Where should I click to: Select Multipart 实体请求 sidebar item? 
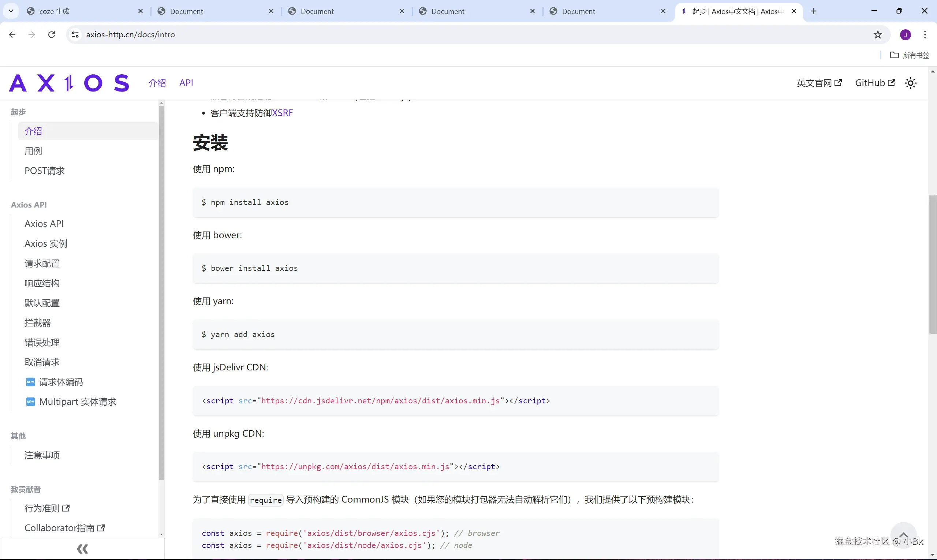pyautogui.click(x=77, y=402)
